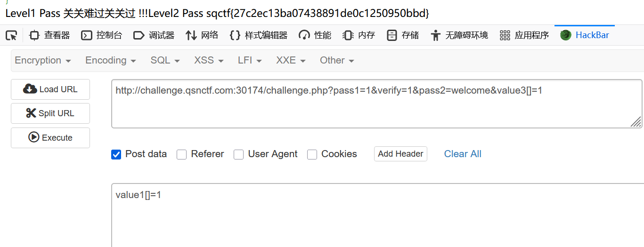Open the Storage (存储) tool

point(402,35)
